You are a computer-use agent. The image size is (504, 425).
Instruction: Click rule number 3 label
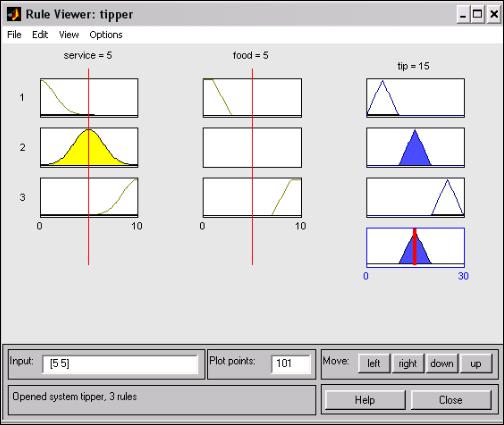[22, 197]
